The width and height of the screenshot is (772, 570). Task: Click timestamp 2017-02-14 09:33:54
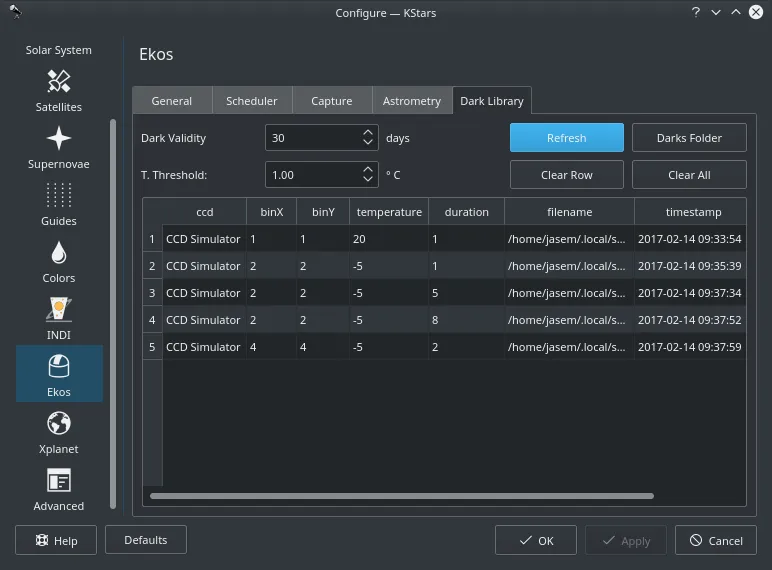coord(690,239)
